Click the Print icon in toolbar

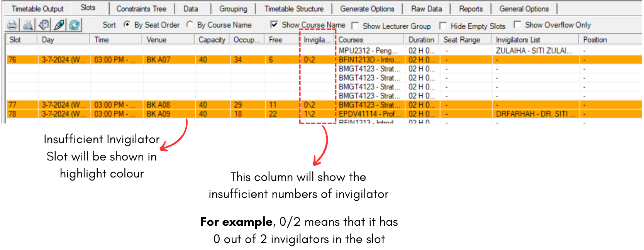(x=12, y=25)
